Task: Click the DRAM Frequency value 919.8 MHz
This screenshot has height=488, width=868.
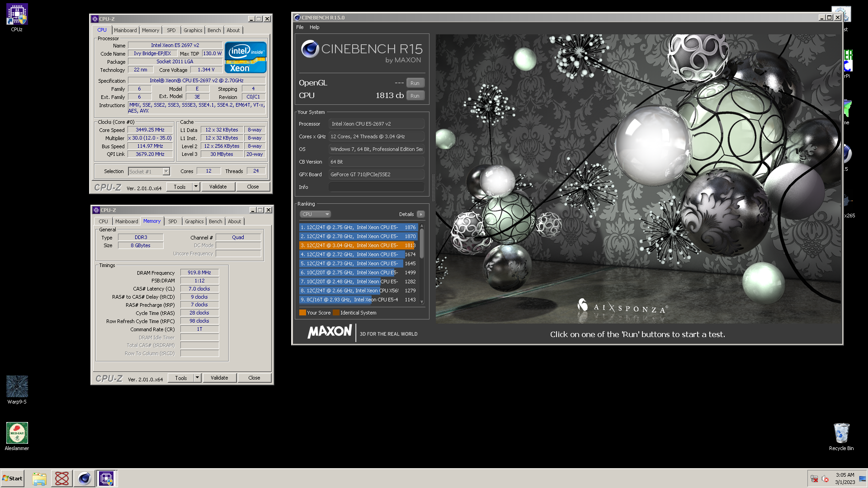Action: [199, 272]
